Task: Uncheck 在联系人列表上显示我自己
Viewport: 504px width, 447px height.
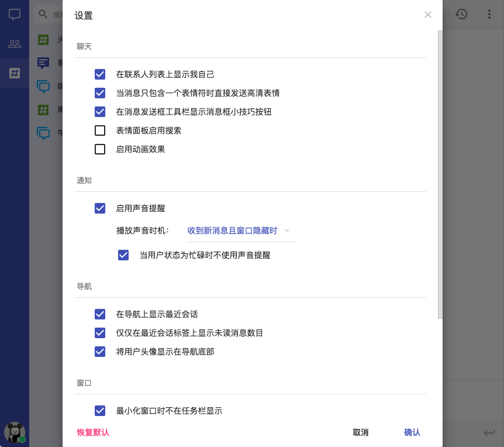Action: [100, 74]
